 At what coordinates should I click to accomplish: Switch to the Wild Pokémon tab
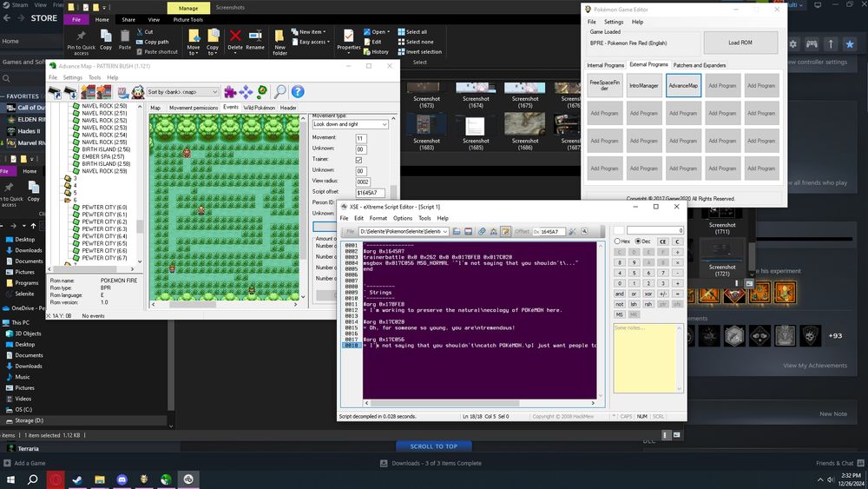pos(259,108)
